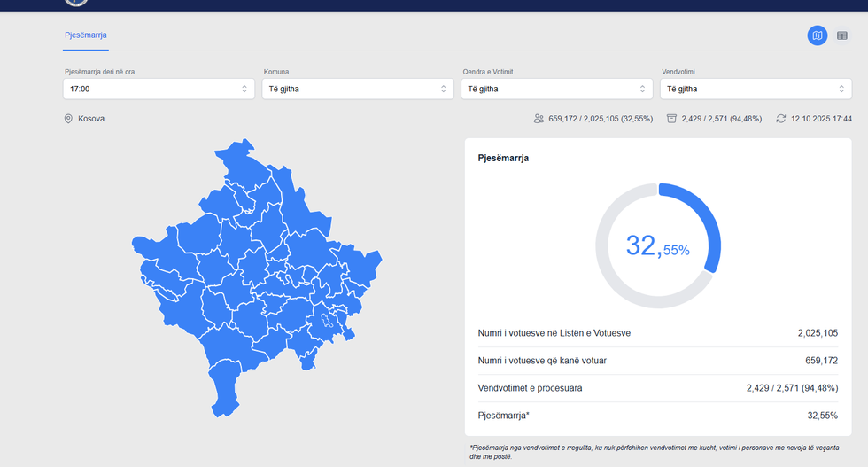Click the 32,55% value in chart center
Image resolution: width=868 pixels, height=467 pixels.
click(657, 246)
